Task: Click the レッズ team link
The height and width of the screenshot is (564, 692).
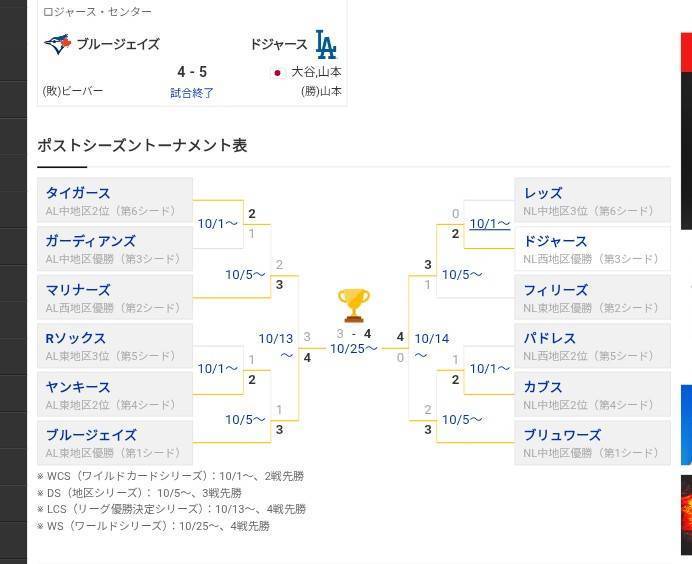Action: (x=543, y=193)
